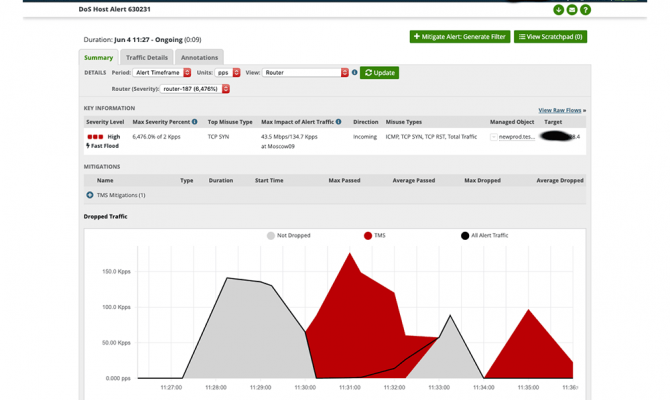The width and height of the screenshot is (670, 400).
Task: Toggle Not Dropped gray legend swatch
Action: click(x=271, y=235)
